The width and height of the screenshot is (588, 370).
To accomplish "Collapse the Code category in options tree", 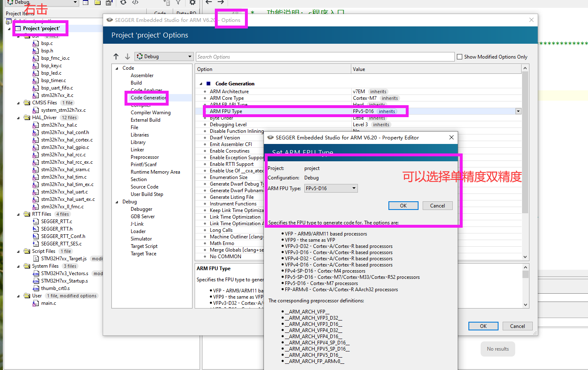I will point(117,68).
